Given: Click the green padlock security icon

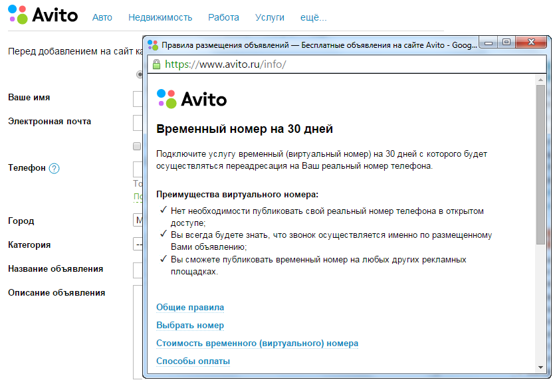Looking at the screenshot, I should coord(156,64).
